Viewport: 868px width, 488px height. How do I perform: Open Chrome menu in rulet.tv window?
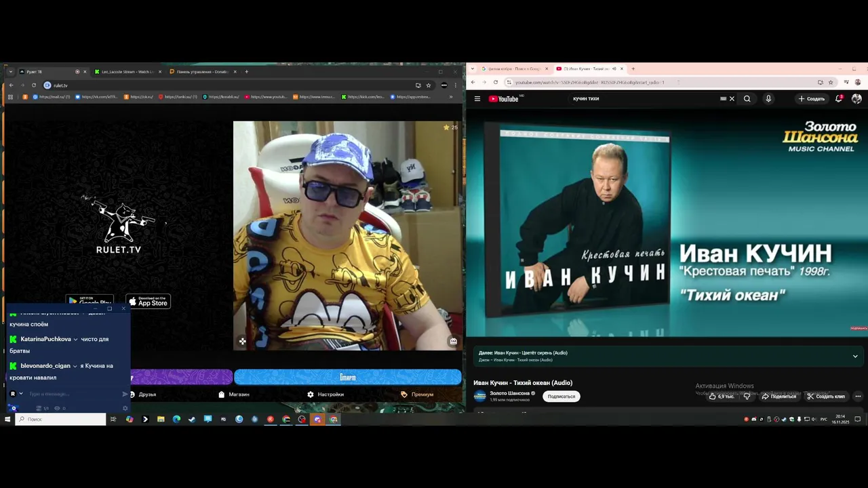tap(456, 85)
